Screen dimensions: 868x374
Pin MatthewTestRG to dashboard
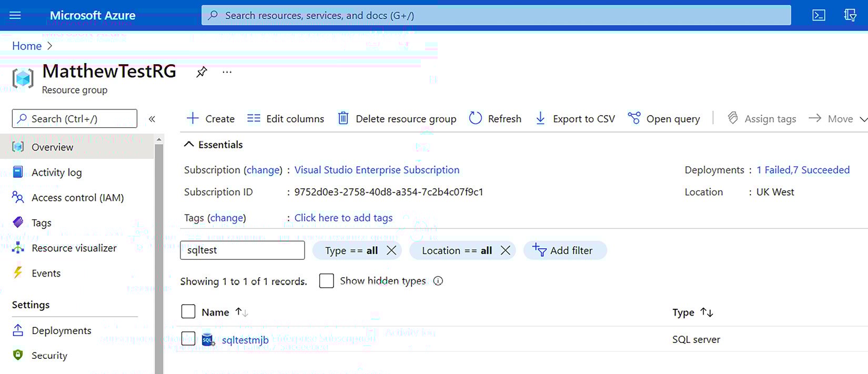(201, 72)
